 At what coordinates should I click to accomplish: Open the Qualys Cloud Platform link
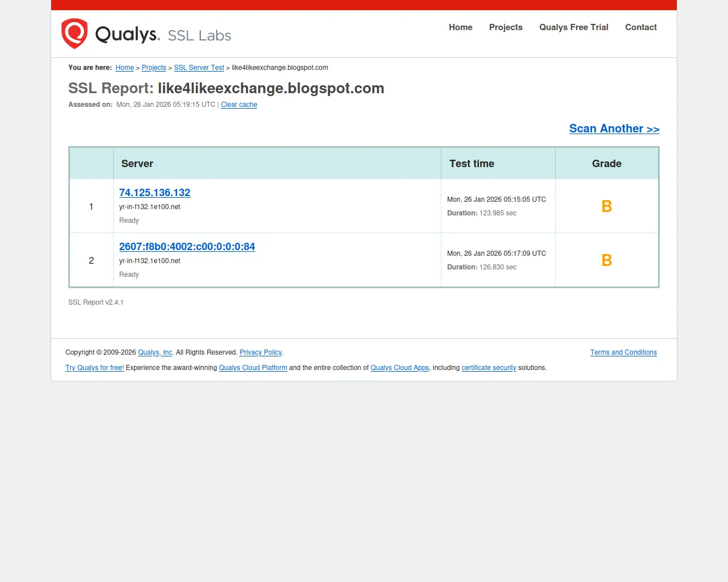[253, 368]
